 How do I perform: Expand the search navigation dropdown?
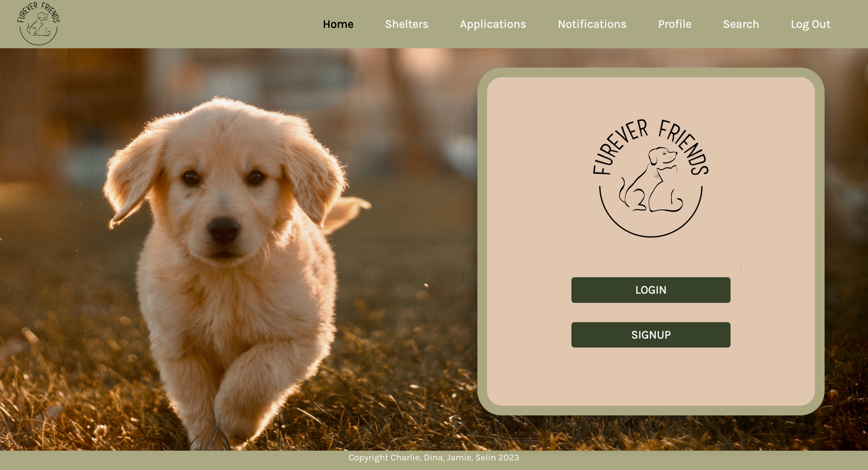(x=741, y=24)
